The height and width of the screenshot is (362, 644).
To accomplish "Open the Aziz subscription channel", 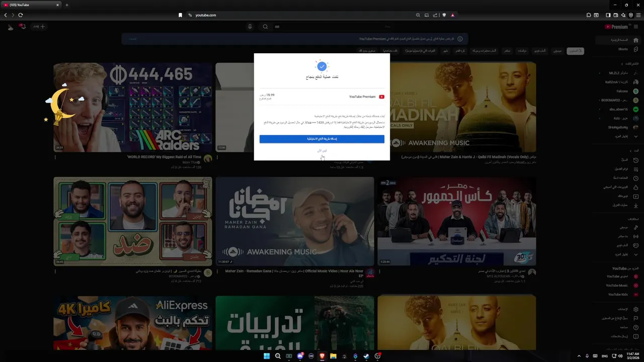I will coord(619,118).
